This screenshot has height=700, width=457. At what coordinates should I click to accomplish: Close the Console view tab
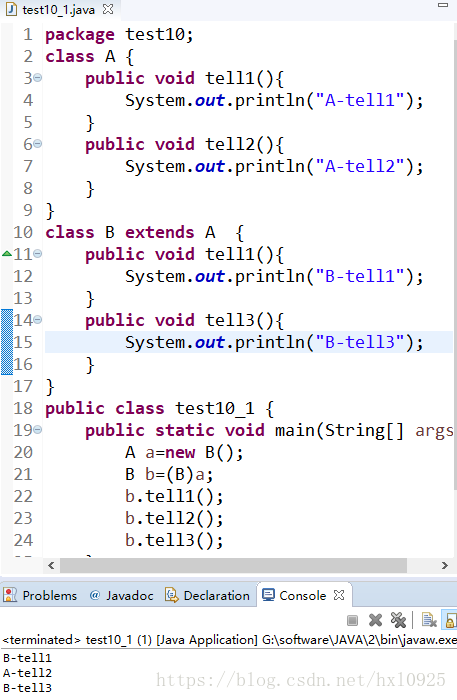(x=339, y=595)
